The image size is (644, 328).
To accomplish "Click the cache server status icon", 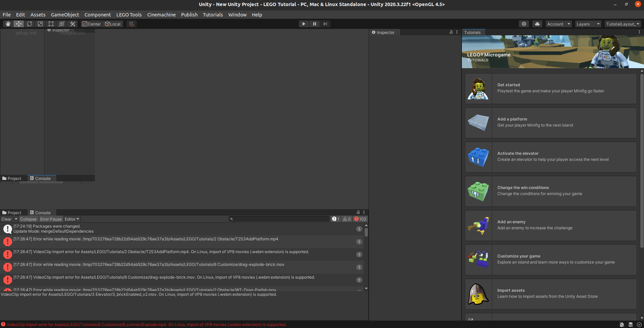I will [631, 325].
